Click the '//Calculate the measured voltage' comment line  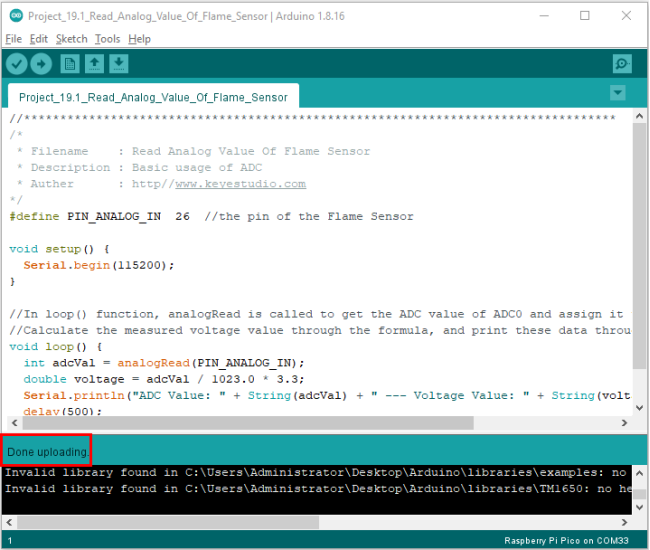coord(320,330)
